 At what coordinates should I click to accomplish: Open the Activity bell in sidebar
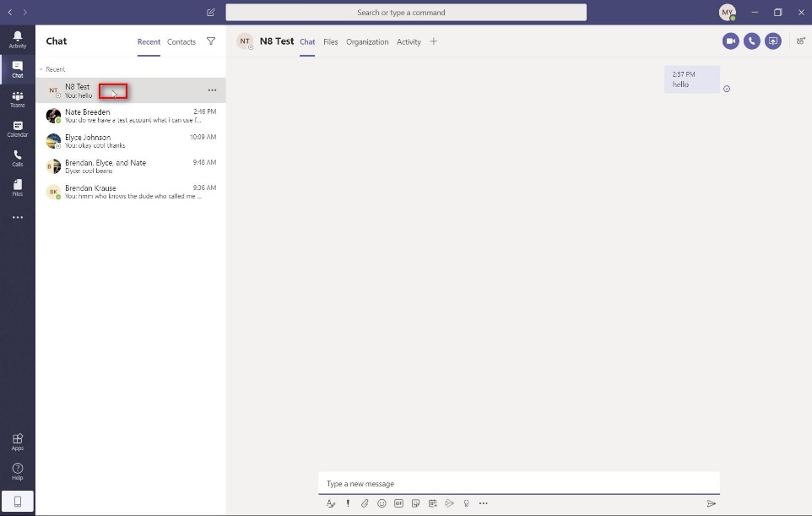point(18,40)
